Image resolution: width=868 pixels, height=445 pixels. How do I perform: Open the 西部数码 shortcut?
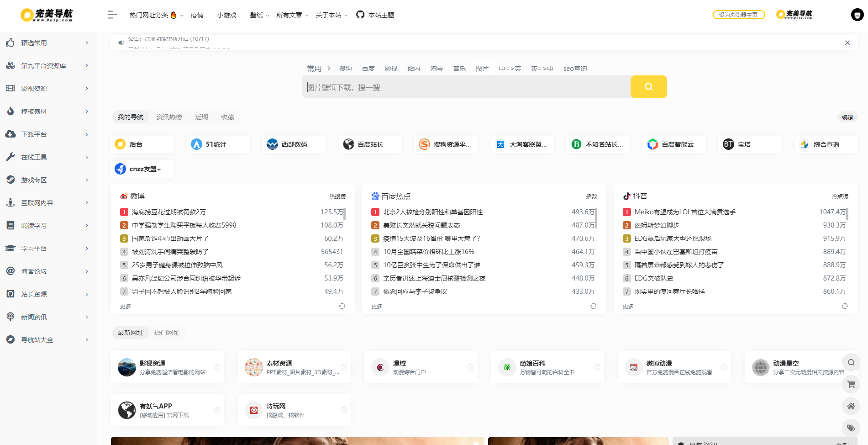[x=294, y=144]
